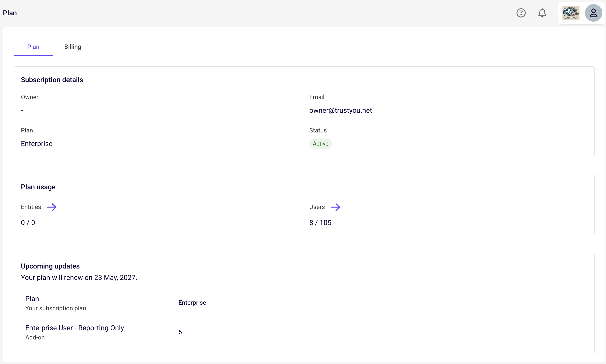Follow the arrow next to Entities
606x364 pixels.
tap(52, 207)
